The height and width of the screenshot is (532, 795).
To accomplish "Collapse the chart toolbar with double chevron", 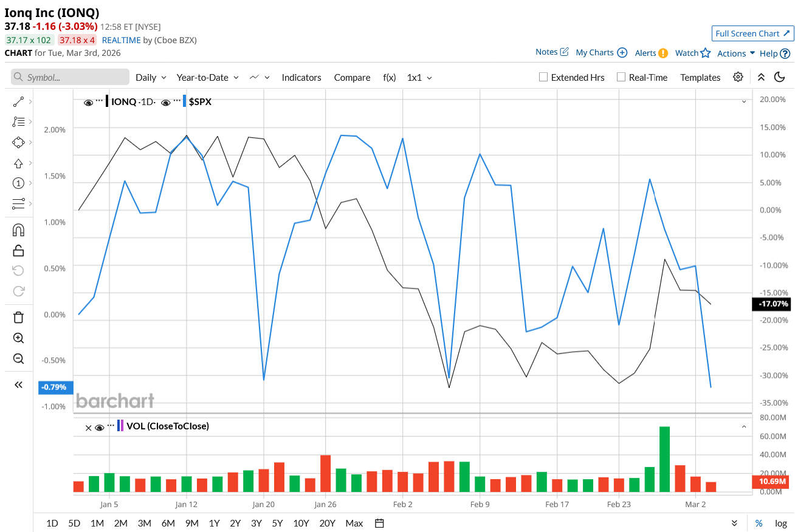I will point(761,77).
